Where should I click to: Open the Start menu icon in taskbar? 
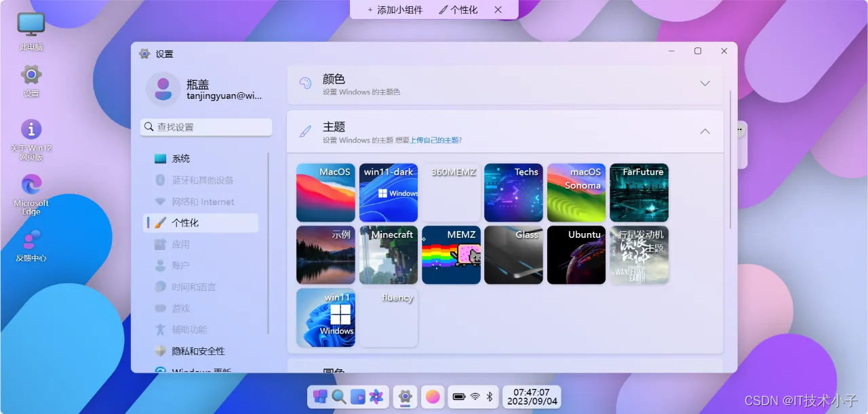[x=320, y=397]
